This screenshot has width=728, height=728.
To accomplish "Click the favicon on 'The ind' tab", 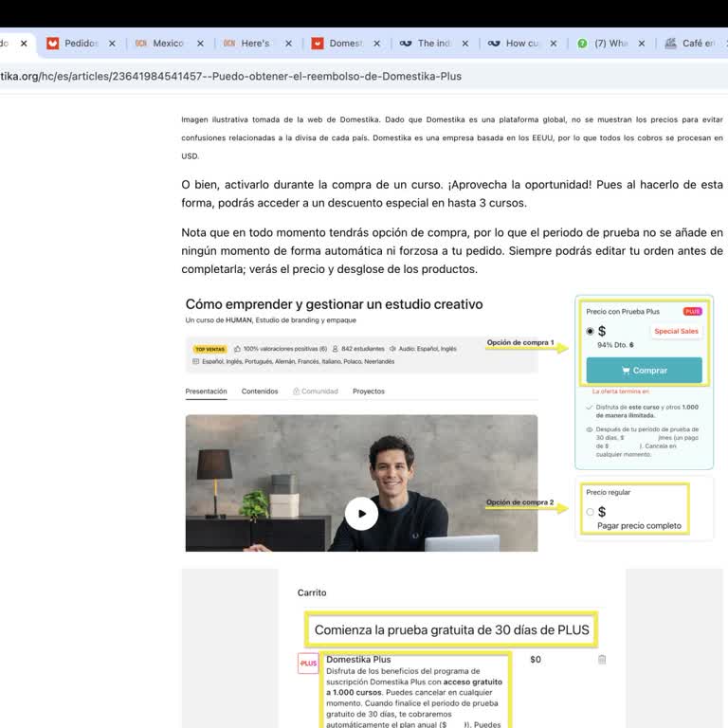I will pyautogui.click(x=406, y=44).
